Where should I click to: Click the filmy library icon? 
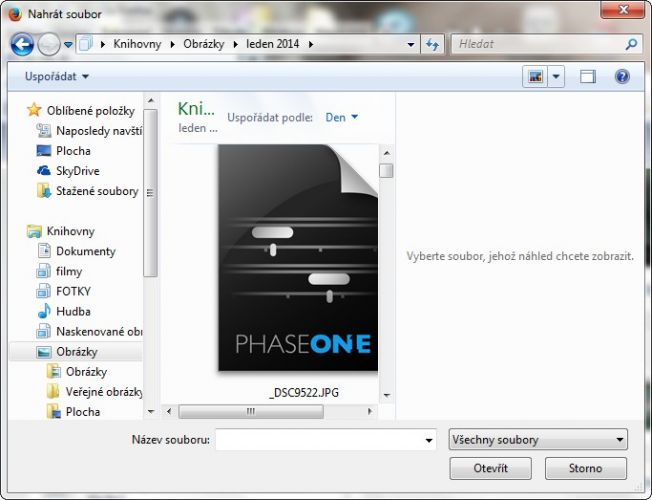(x=44, y=271)
